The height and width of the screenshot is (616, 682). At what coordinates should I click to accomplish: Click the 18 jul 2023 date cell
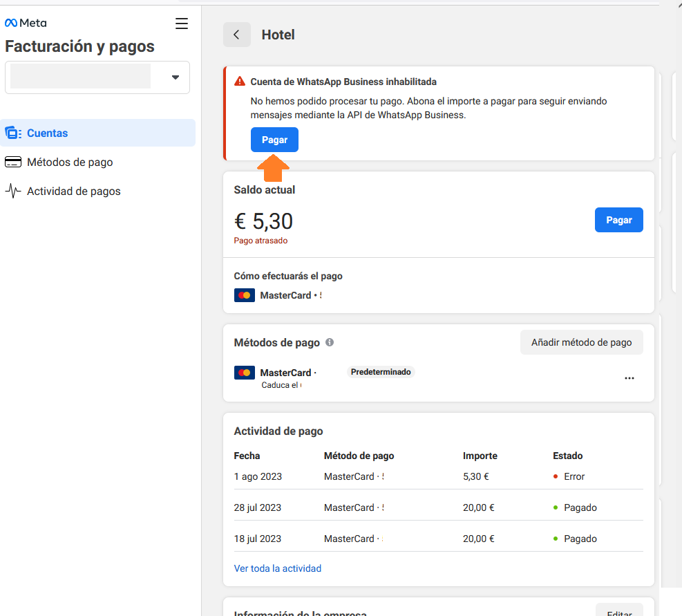(258, 539)
